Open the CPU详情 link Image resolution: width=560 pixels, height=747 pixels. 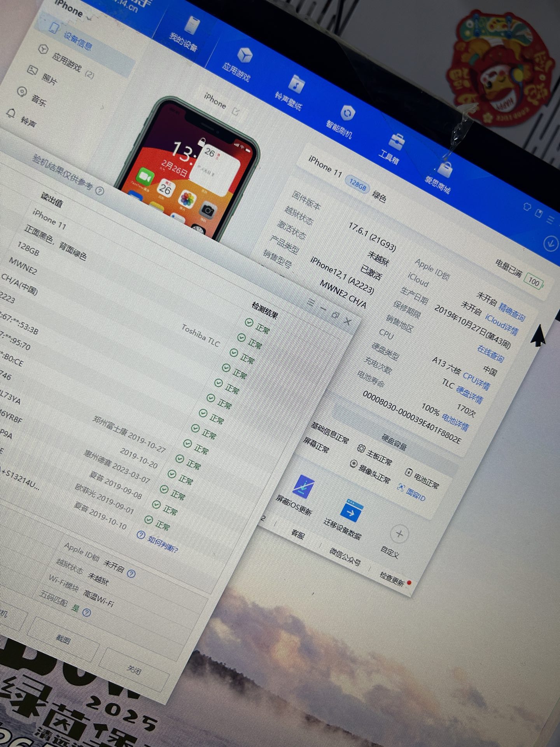coord(476,381)
